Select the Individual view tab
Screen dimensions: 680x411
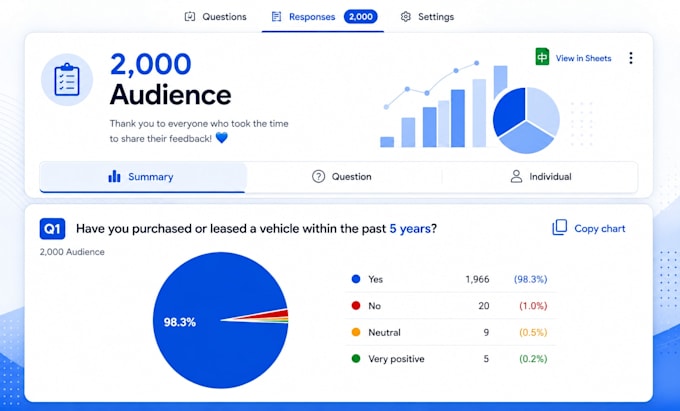tap(540, 176)
